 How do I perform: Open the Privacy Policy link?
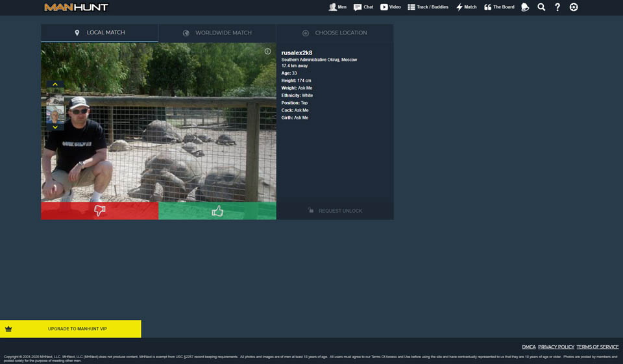point(556,347)
